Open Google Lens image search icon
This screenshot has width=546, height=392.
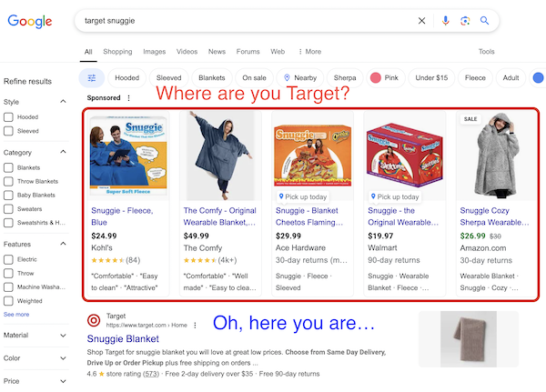pos(465,21)
